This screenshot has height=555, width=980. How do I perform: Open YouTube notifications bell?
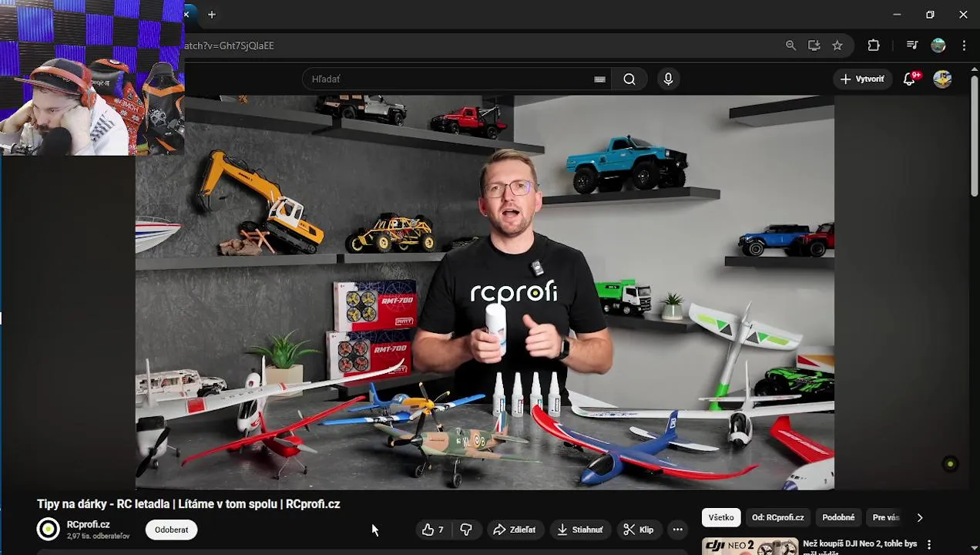click(x=910, y=79)
